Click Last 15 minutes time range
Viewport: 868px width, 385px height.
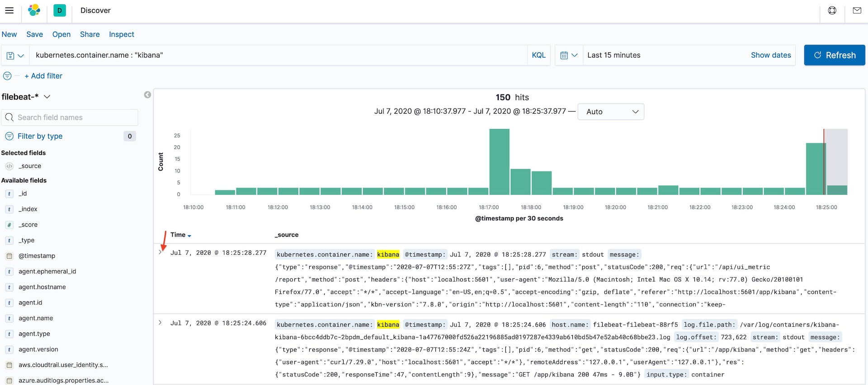coord(614,55)
